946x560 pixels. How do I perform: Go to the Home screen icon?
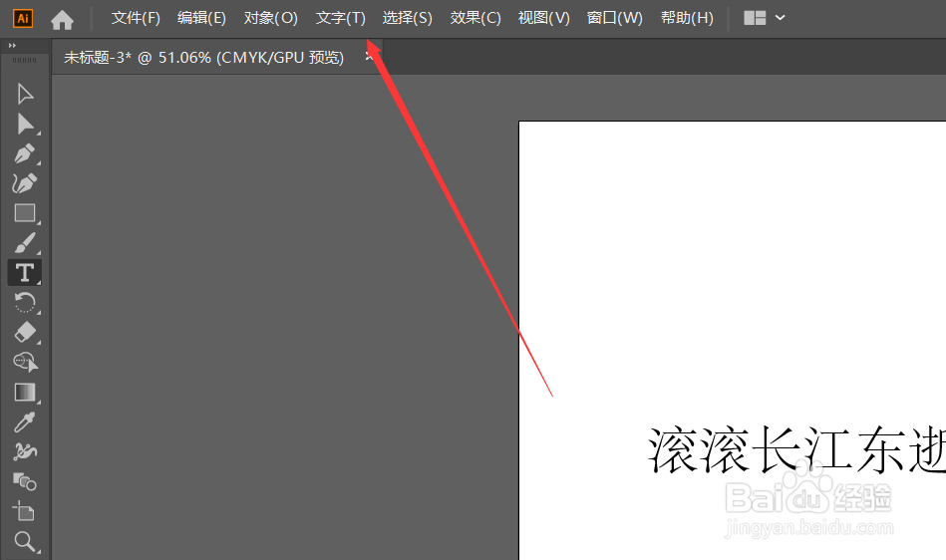(62, 20)
